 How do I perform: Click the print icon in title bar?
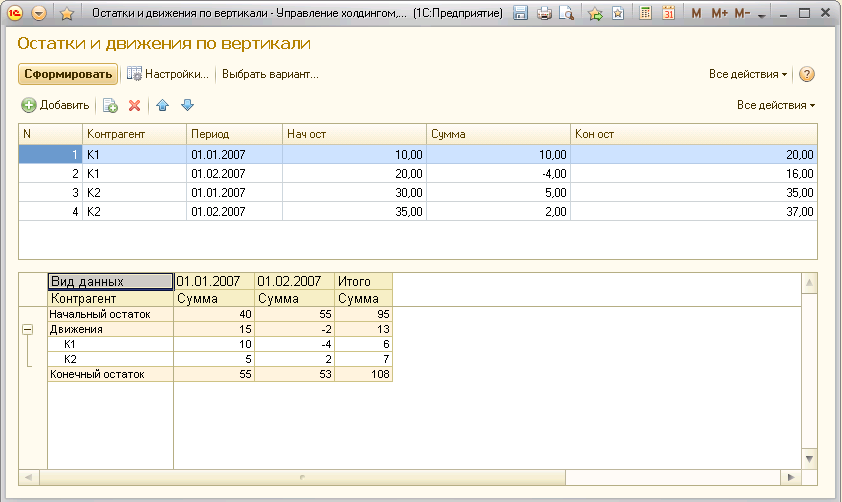click(x=544, y=14)
